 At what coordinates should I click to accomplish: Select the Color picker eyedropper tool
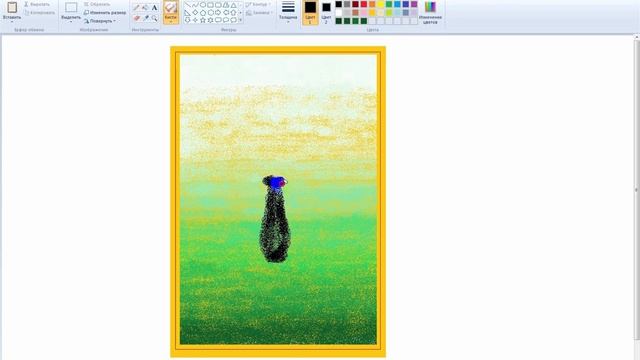[x=146, y=18]
